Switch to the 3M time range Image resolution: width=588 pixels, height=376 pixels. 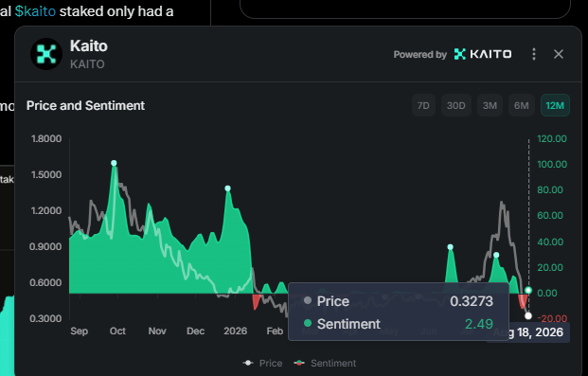[x=490, y=105]
